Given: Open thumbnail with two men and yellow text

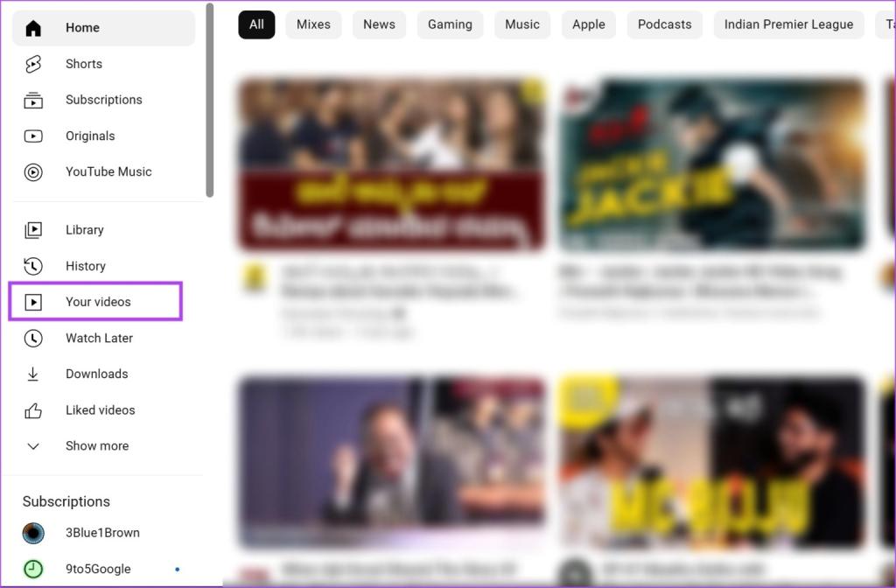Looking at the screenshot, I should point(711,462).
